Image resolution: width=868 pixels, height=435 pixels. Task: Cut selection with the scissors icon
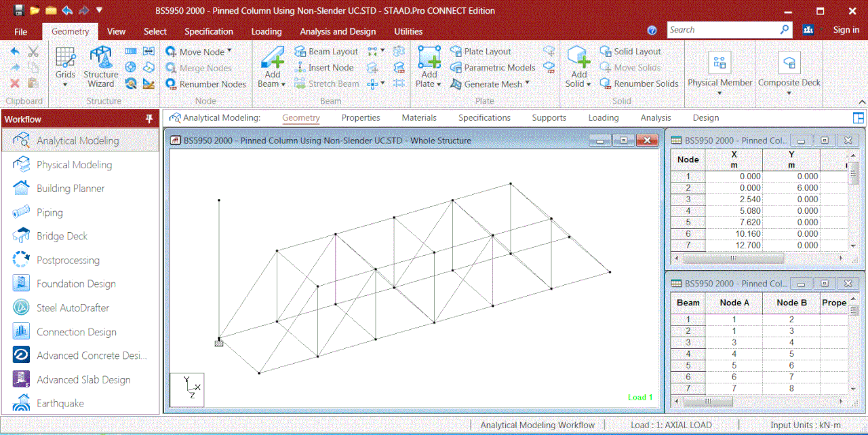click(x=33, y=52)
